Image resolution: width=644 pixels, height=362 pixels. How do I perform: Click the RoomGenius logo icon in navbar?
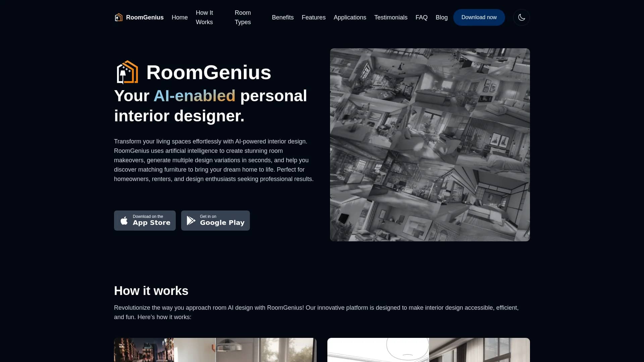pyautogui.click(x=118, y=17)
